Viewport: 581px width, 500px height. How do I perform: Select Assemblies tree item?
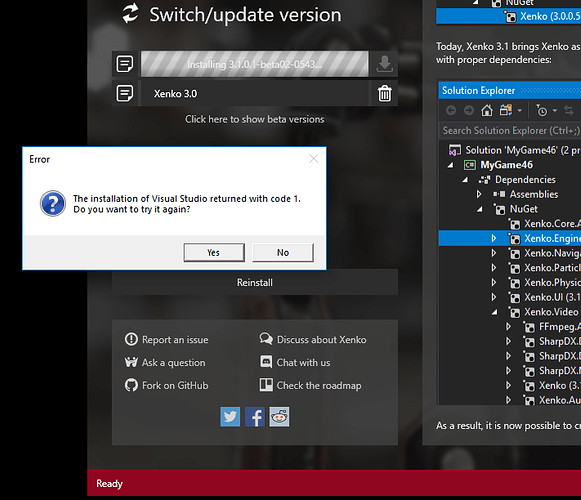pos(534,194)
